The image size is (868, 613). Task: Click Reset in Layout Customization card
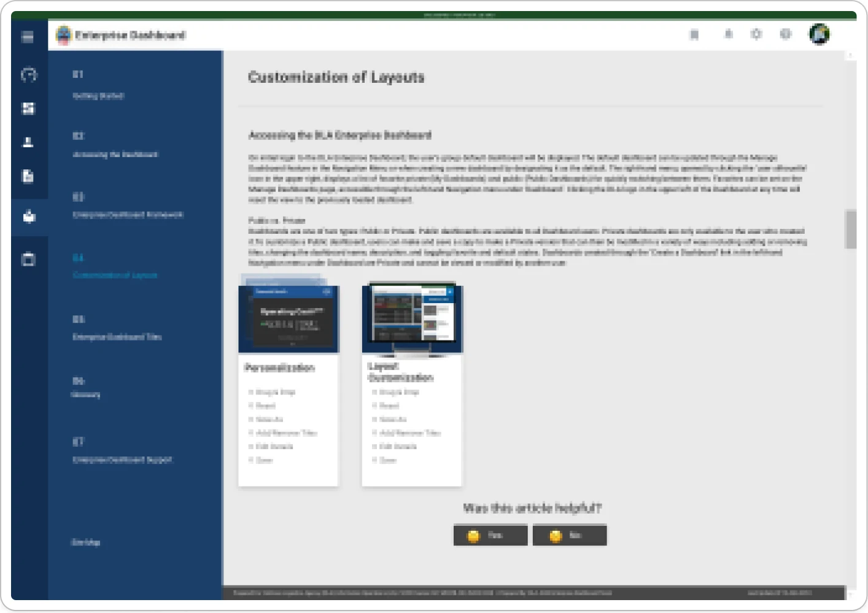389,406
